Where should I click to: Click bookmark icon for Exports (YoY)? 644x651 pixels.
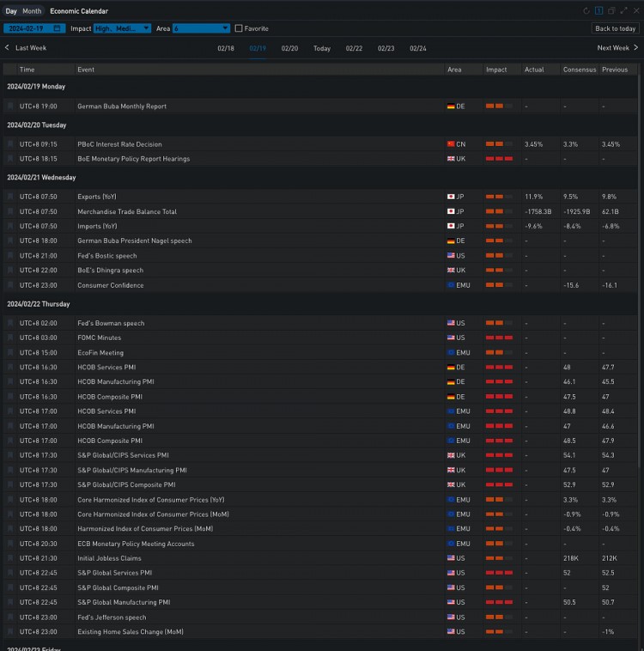point(10,197)
